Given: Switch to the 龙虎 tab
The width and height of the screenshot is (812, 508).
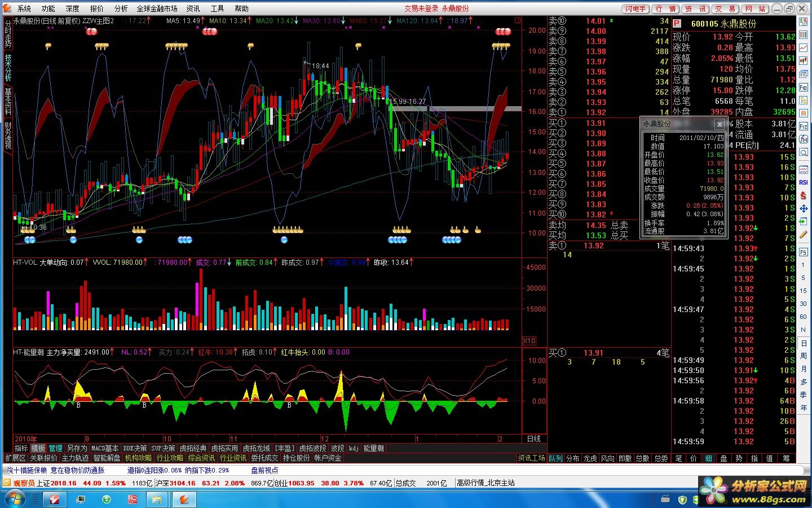Looking at the screenshot, I should 590,458.
